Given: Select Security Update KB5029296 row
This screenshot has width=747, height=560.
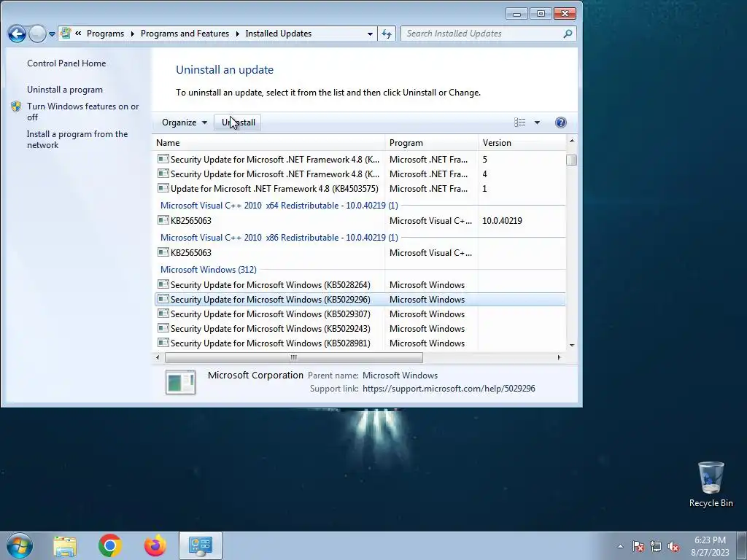Looking at the screenshot, I should tap(360, 300).
